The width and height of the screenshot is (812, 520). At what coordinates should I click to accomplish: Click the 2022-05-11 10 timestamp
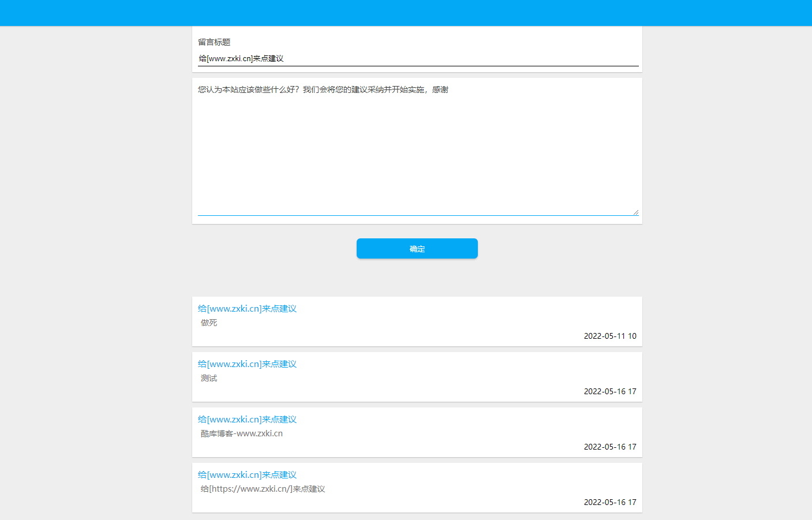[609, 336]
